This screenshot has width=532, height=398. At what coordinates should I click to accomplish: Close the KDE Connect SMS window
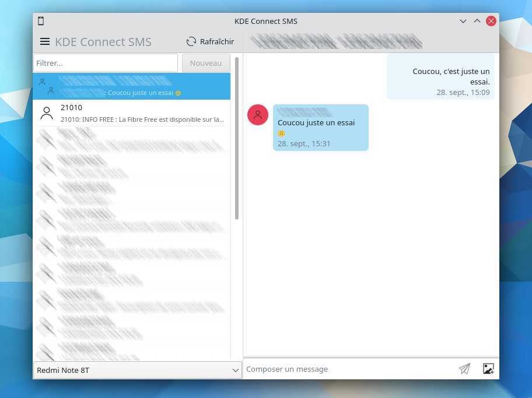[x=491, y=21]
